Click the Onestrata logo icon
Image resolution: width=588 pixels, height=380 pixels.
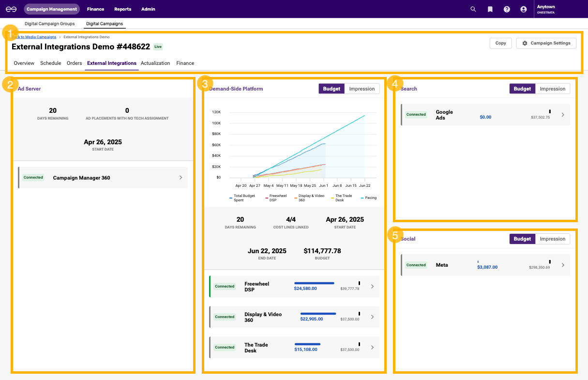pyautogui.click(x=11, y=9)
